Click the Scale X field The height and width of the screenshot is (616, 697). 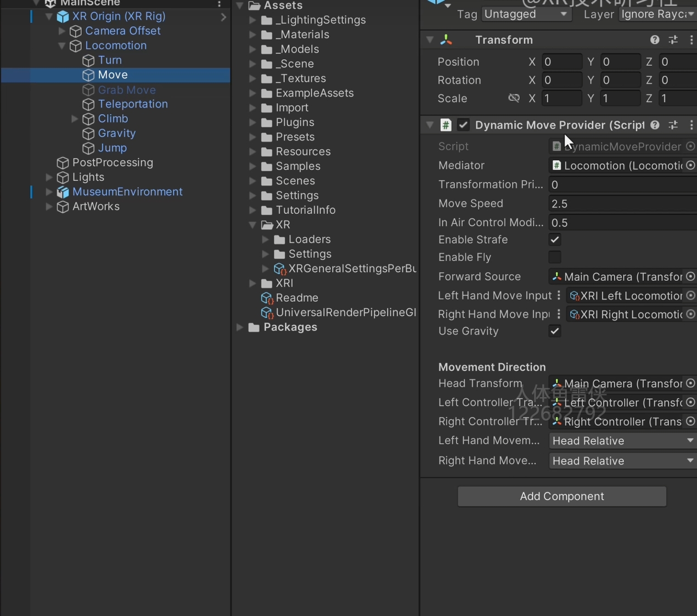[561, 98]
